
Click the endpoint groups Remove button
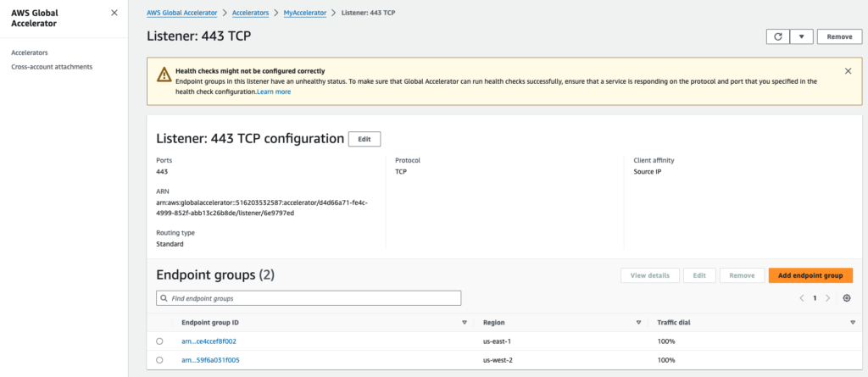click(x=742, y=275)
